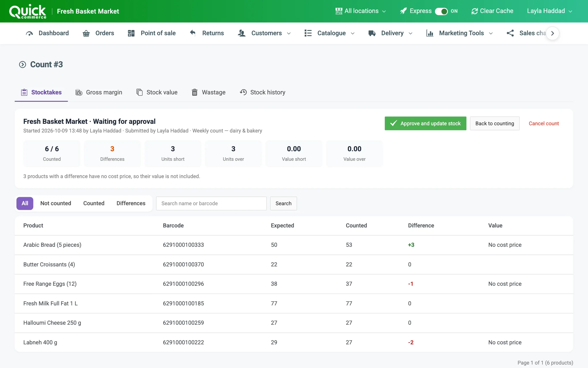This screenshot has width=588, height=368.
Task: Click the Marketing Tools chart icon
Action: pyautogui.click(x=430, y=33)
